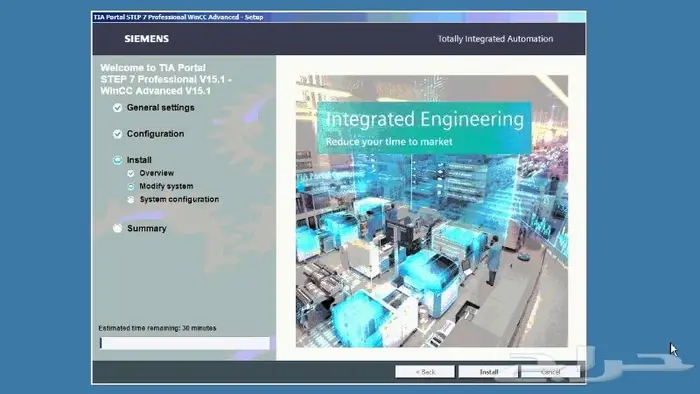Select the System configuration sub-step
This screenshot has width=700, height=394.
click(179, 199)
